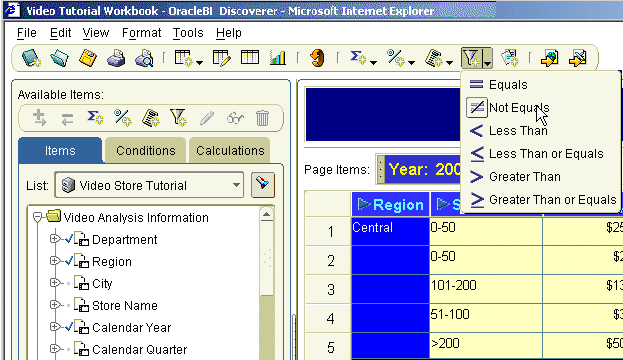The width and height of the screenshot is (623, 360).
Task: Click the New Total sigma toolbar icon
Action: pos(358,58)
